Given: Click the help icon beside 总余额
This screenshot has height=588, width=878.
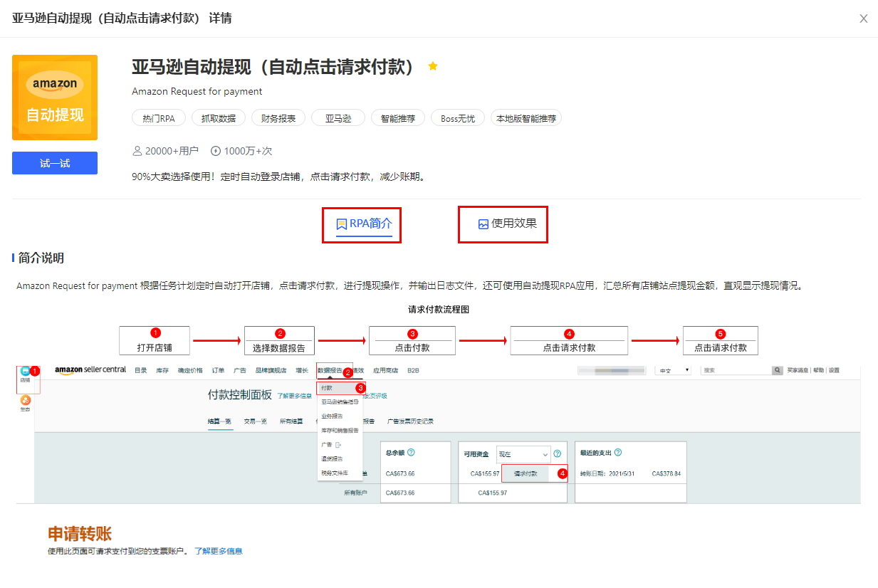Looking at the screenshot, I should coord(411,453).
